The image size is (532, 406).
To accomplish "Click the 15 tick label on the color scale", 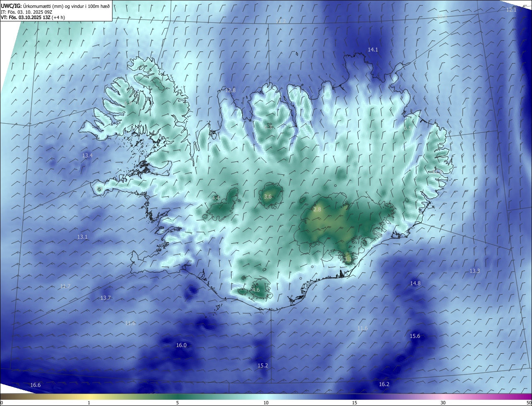I will click(x=355, y=403).
